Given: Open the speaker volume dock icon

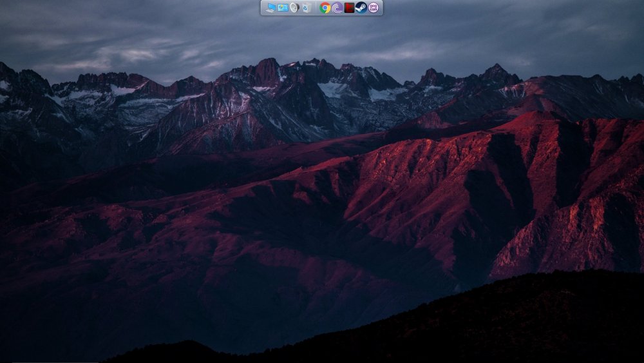Looking at the screenshot, I should 294,8.
